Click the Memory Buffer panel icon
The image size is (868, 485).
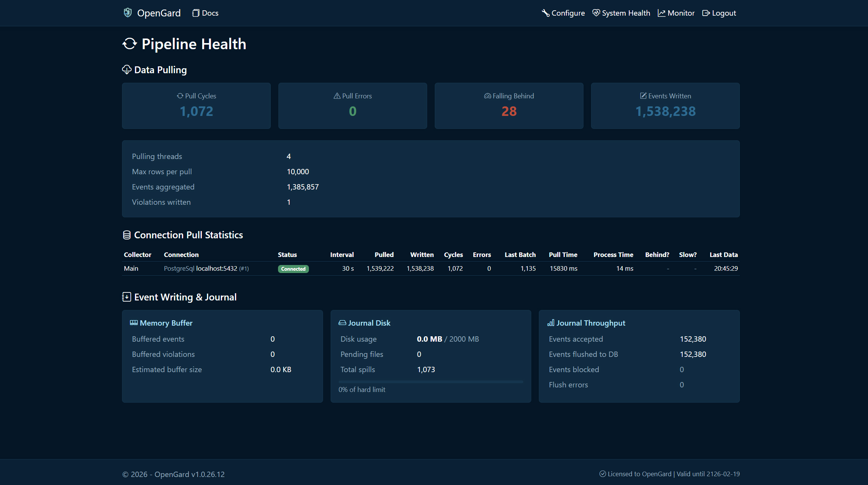pos(134,323)
